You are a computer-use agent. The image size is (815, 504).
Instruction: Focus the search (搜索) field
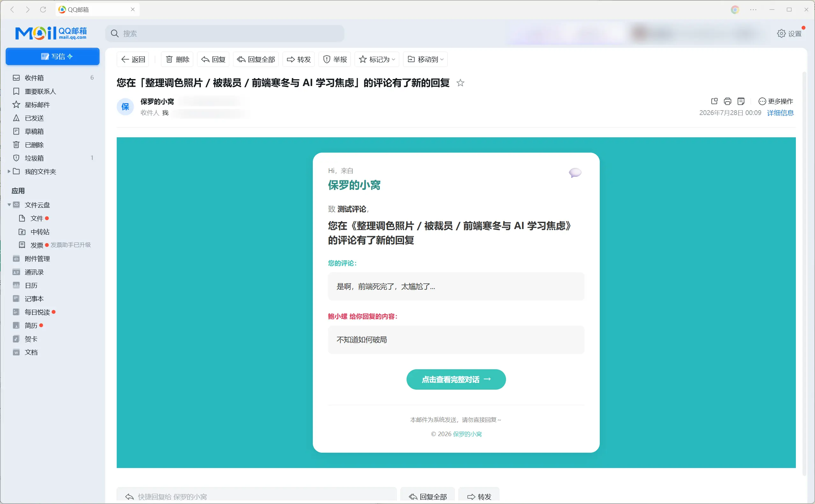[225, 33]
